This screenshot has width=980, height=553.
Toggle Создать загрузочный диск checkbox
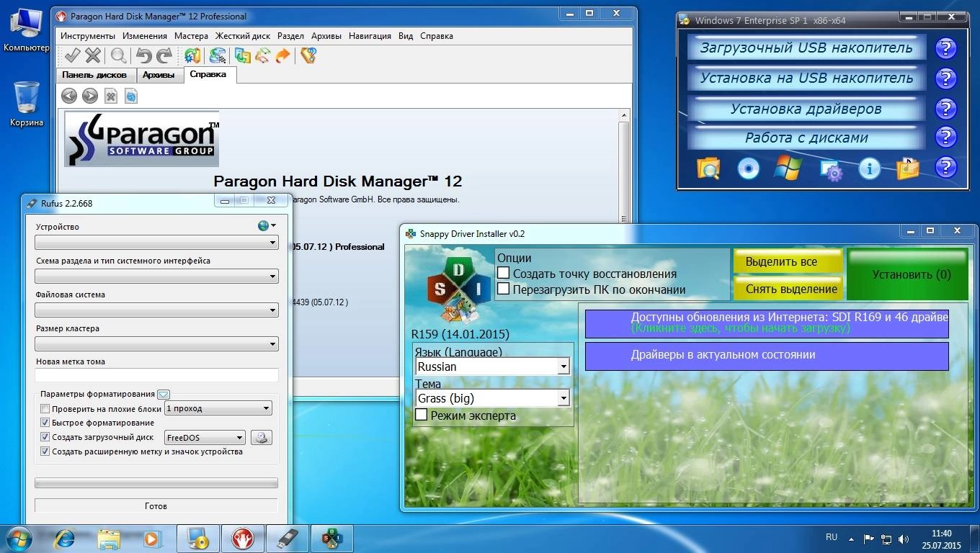(45, 437)
